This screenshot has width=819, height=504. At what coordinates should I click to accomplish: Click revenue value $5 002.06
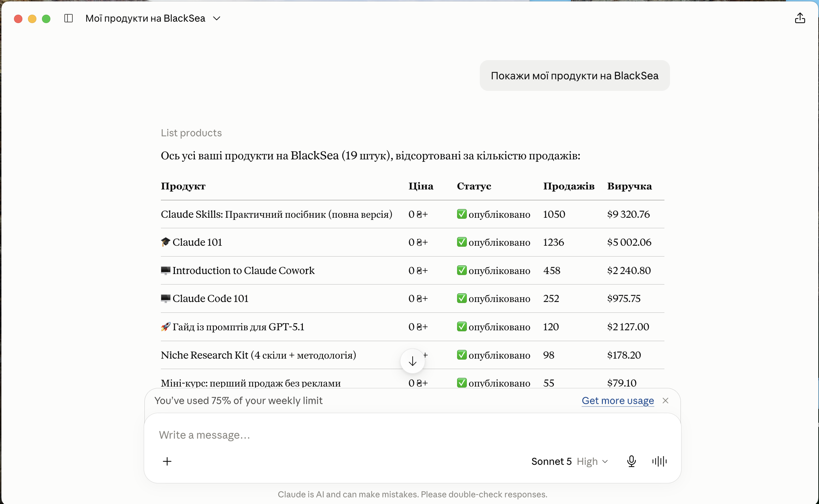click(x=629, y=242)
